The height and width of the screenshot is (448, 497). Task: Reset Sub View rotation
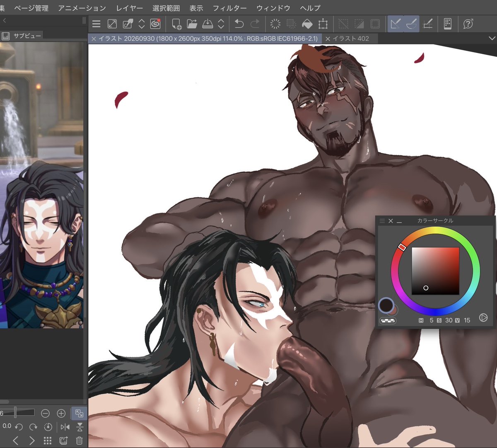(x=48, y=426)
